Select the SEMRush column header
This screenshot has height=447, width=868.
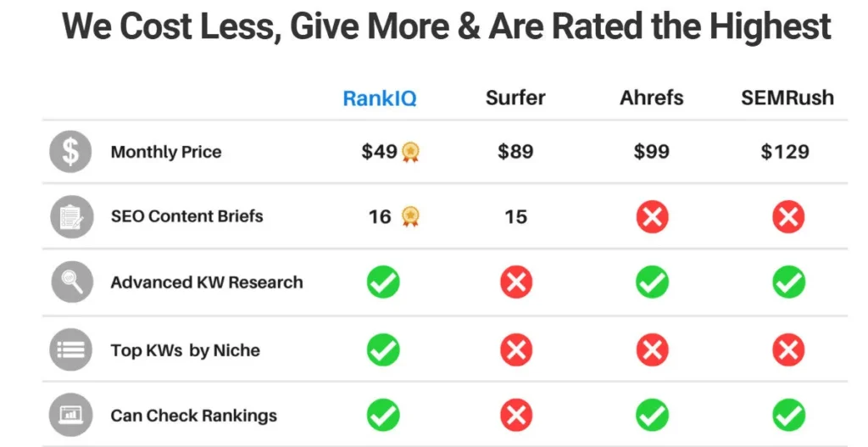click(x=787, y=98)
